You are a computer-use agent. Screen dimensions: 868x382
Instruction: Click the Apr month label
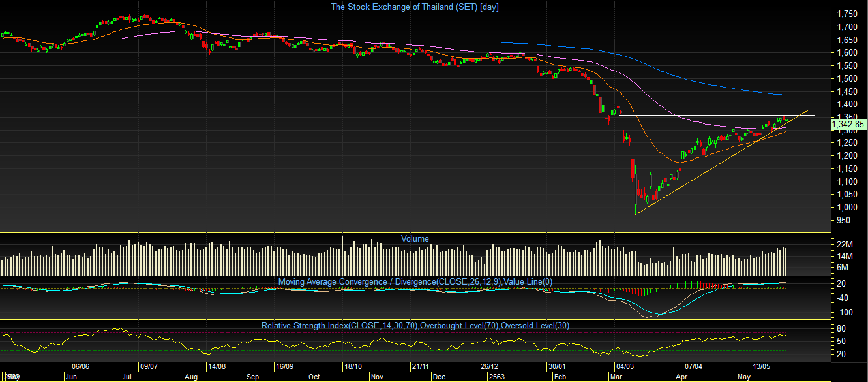pyautogui.click(x=681, y=377)
